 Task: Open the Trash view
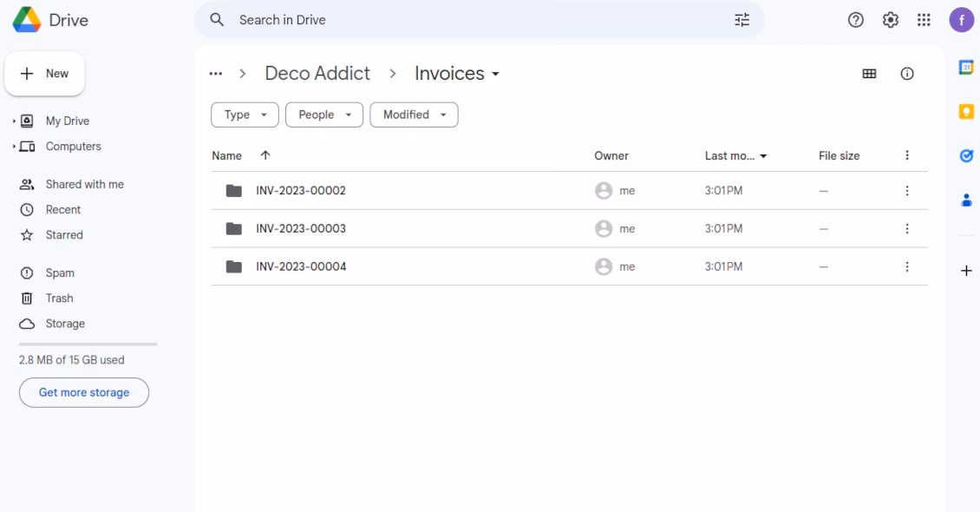59,299
